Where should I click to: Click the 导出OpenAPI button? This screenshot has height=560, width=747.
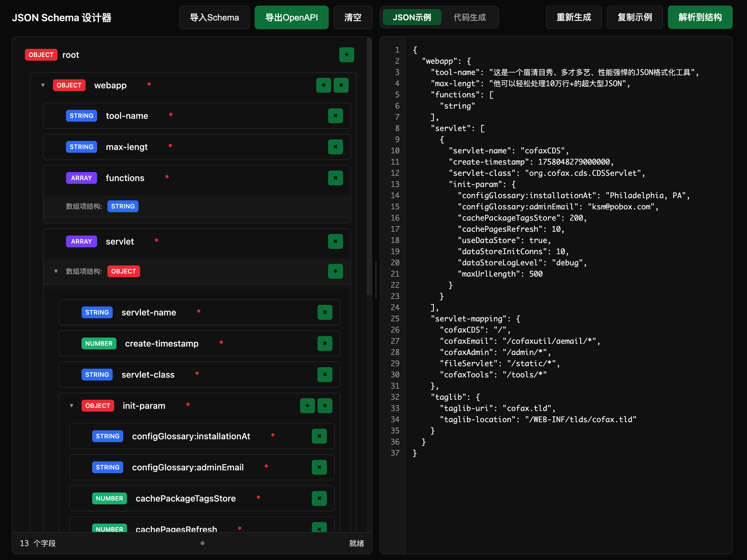coord(291,17)
